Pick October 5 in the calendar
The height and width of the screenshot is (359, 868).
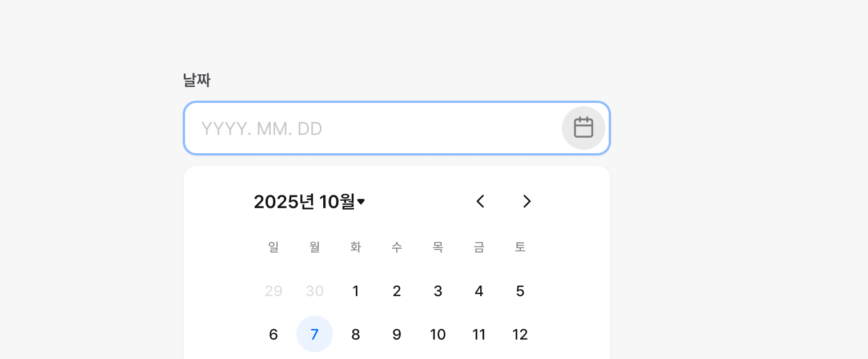click(520, 292)
